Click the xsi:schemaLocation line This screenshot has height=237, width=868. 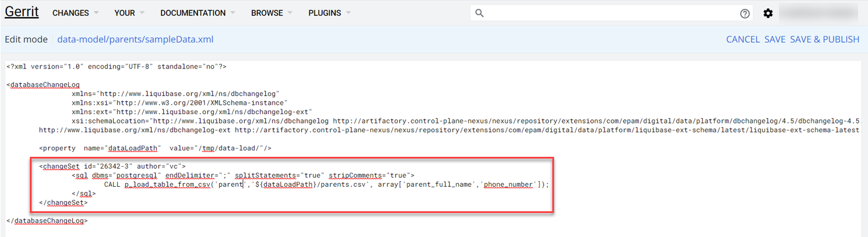[x=466, y=121]
